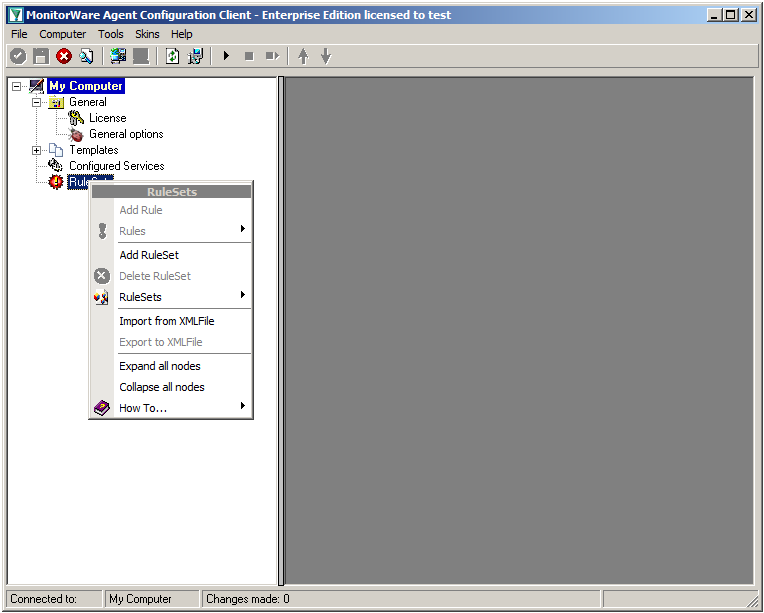Click the Move Down arrow icon
The image size is (764, 613).
(326, 56)
